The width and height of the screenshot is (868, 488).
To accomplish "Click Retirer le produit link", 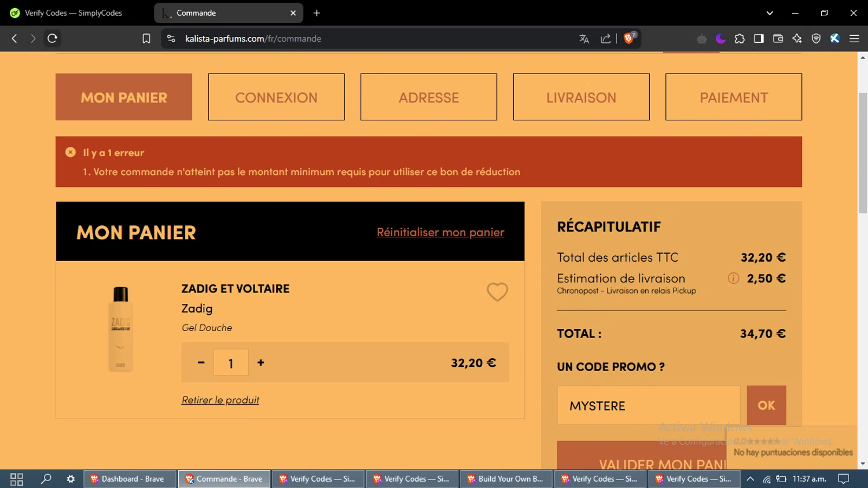I will pyautogui.click(x=220, y=400).
